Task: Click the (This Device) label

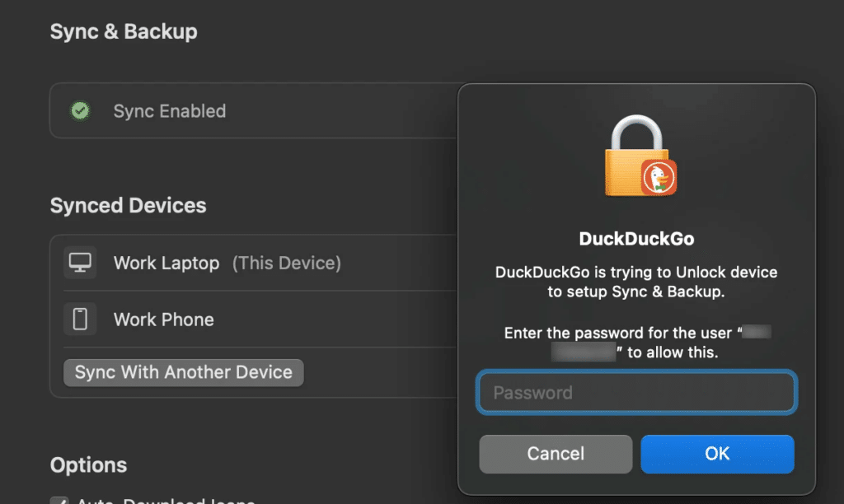Action: pyautogui.click(x=286, y=263)
